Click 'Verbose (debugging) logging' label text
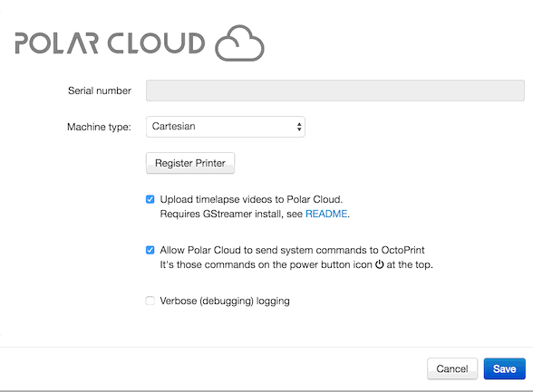Viewport: 533px width, 392px height. pos(225,301)
